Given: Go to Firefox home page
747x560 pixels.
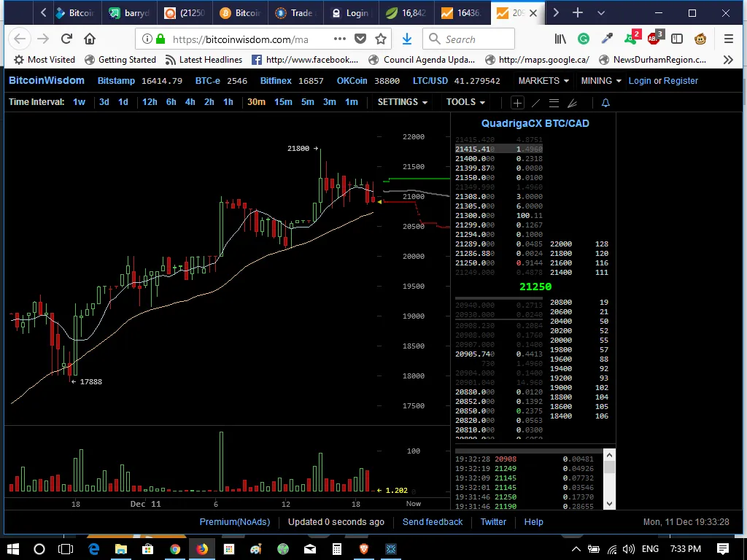Looking at the screenshot, I should click(90, 39).
